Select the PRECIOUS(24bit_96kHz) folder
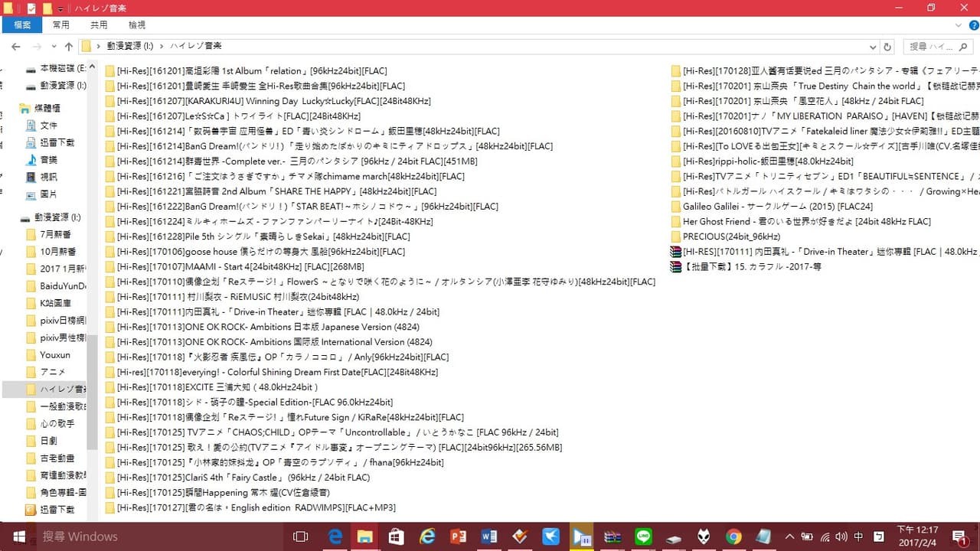The image size is (980, 551). (726, 236)
